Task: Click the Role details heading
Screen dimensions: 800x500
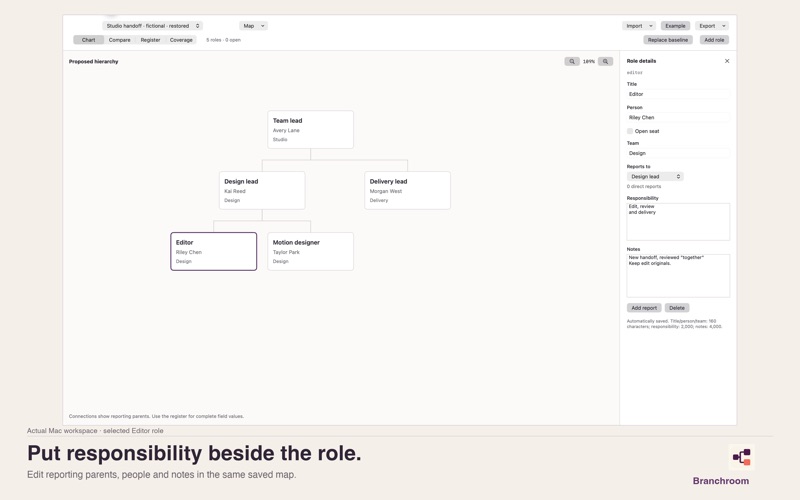Action: pos(641,61)
